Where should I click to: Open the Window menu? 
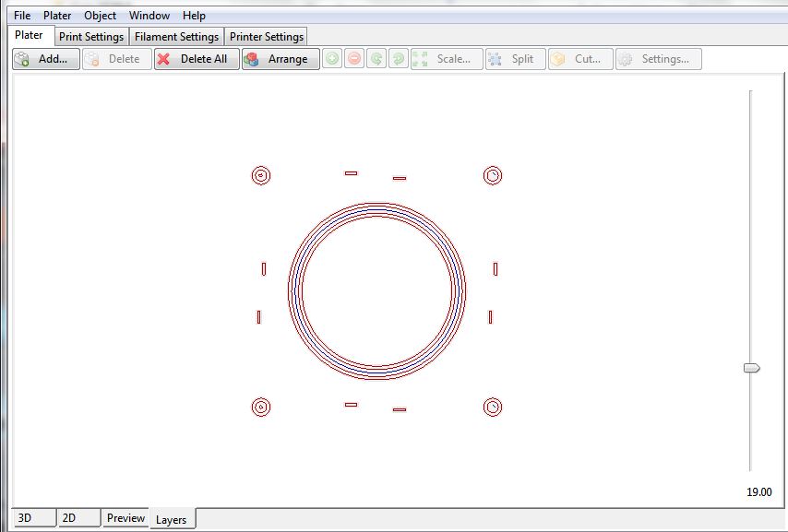pyautogui.click(x=149, y=16)
